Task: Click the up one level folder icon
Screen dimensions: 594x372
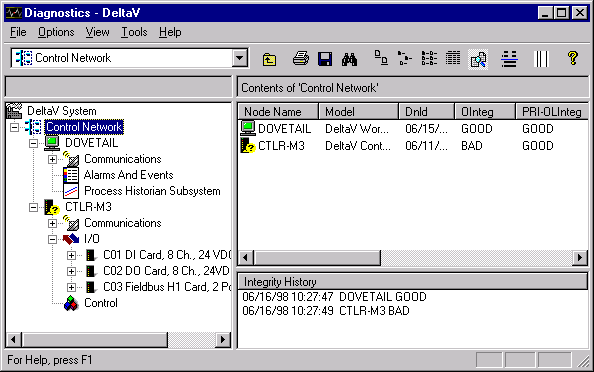Action: point(269,59)
